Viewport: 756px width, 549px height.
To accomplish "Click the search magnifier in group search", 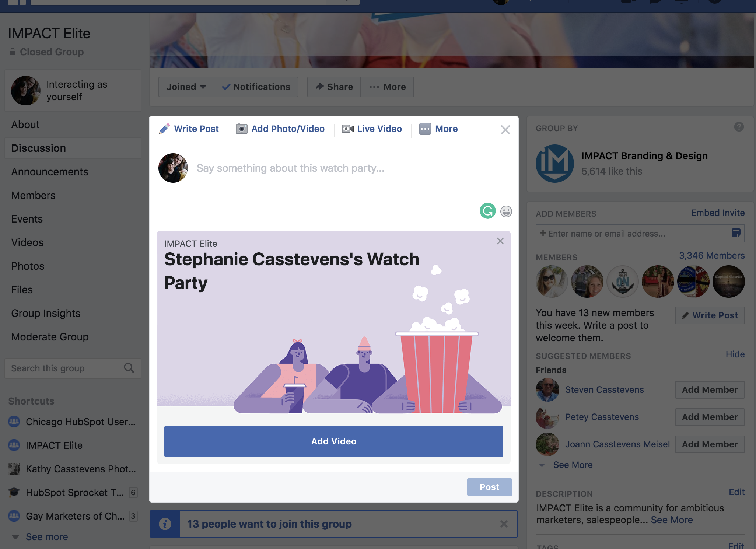I will (129, 368).
